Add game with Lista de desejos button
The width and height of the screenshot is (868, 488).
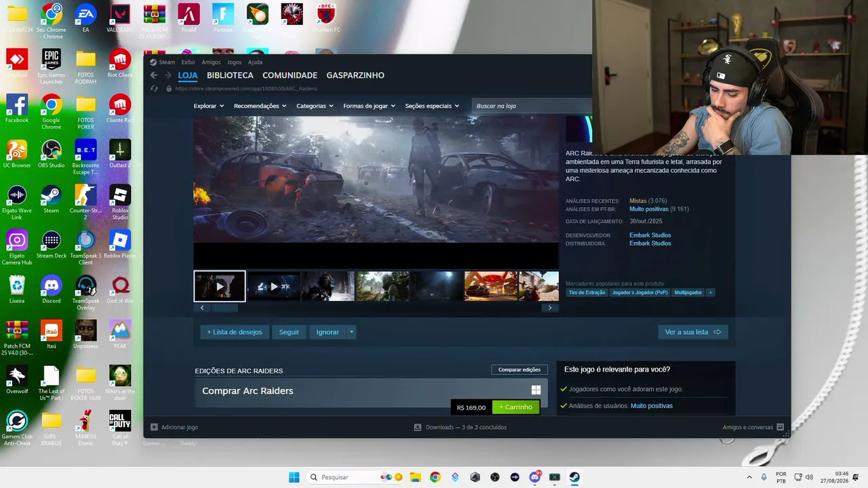pyautogui.click(x=235, y=332)
